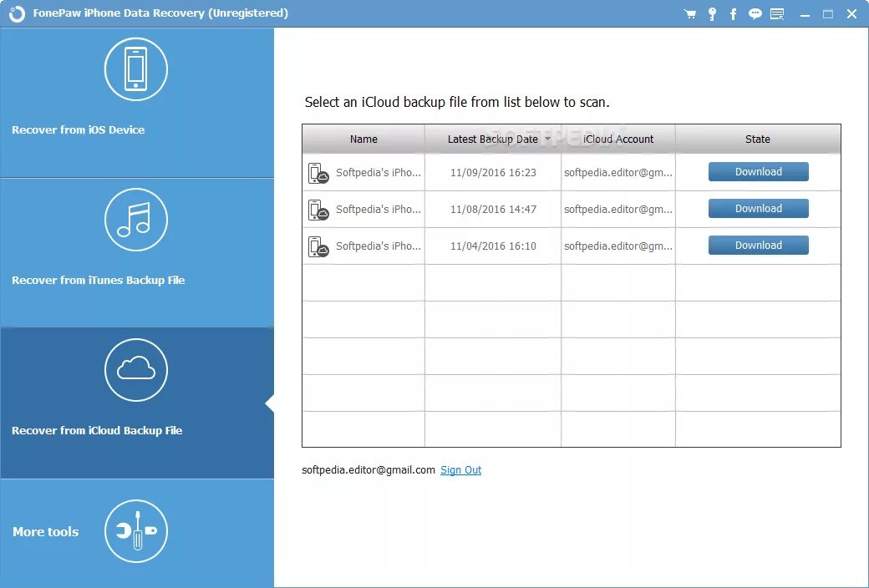Download the 11/08/2016 14:47 backup

click(758, 208)
